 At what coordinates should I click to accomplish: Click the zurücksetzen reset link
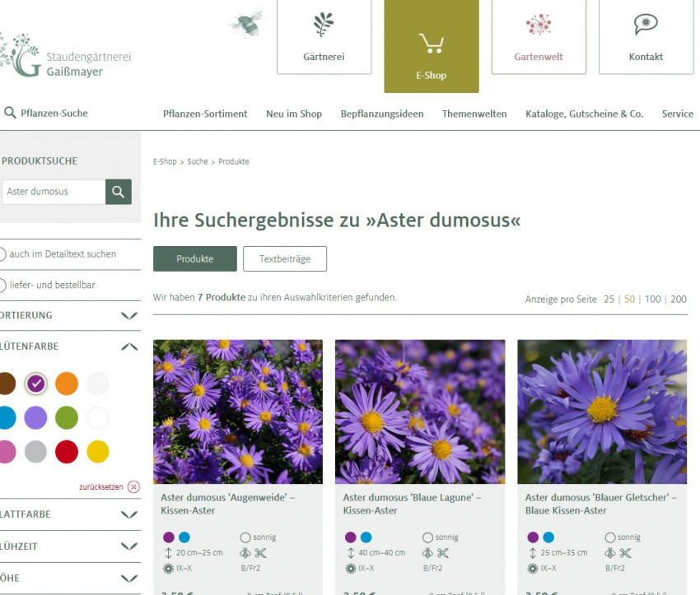(101, 487)
